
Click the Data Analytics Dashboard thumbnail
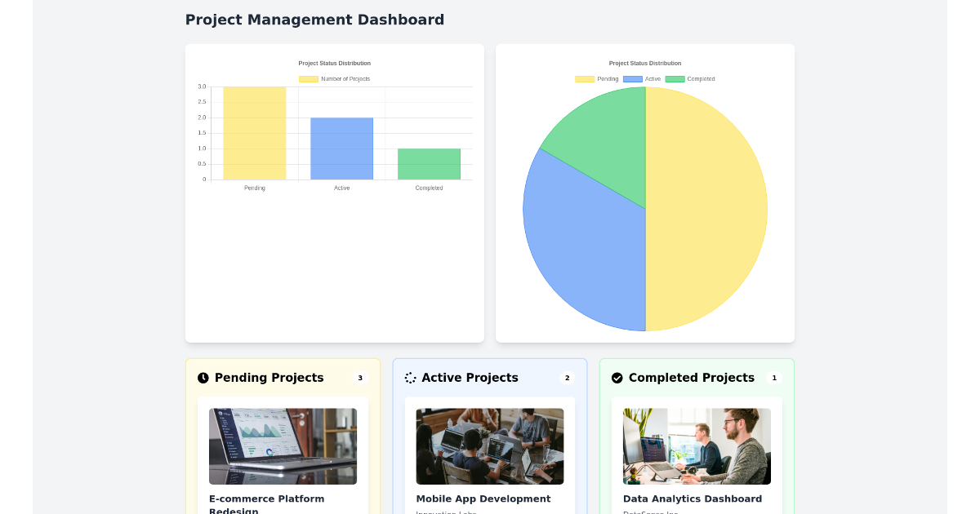pos(696,446)
